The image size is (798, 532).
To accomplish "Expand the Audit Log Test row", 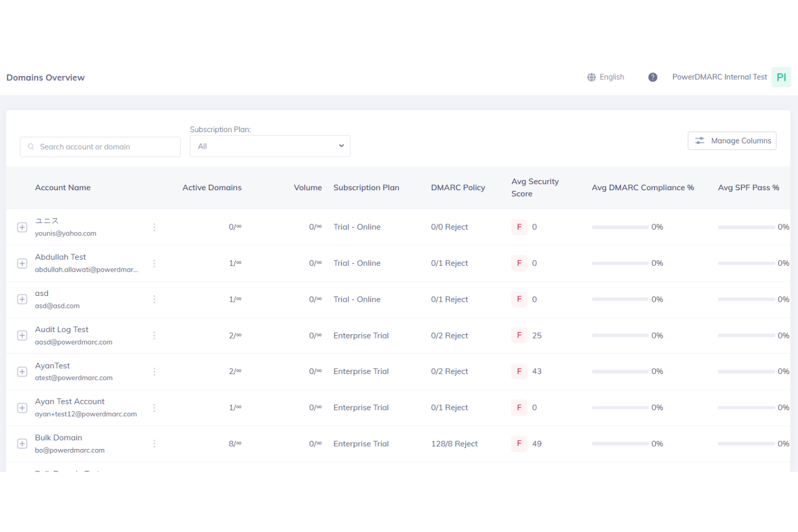I will [x=22, y=335].
